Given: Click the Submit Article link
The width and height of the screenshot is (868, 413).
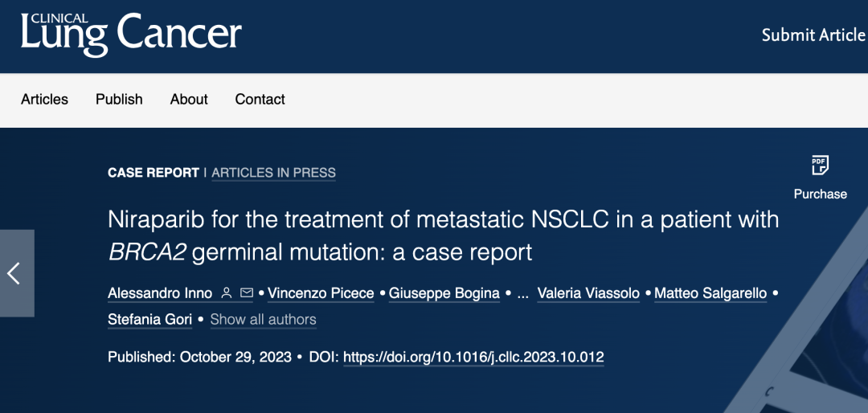Looking at the screenshot, I should [813, 35].
